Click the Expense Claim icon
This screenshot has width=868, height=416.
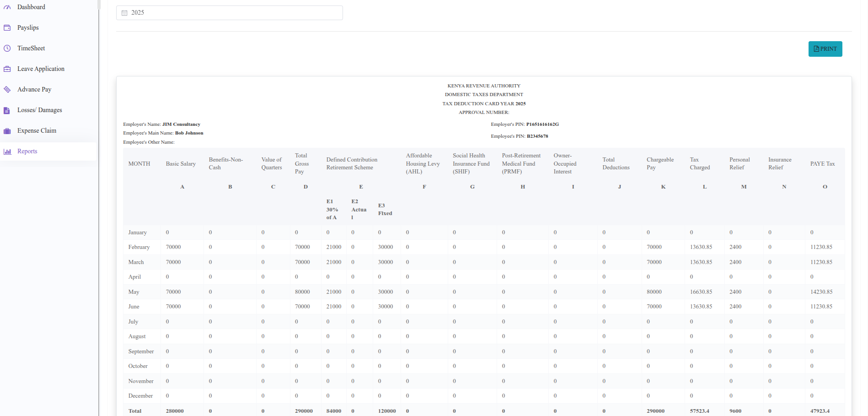(7, 131)
